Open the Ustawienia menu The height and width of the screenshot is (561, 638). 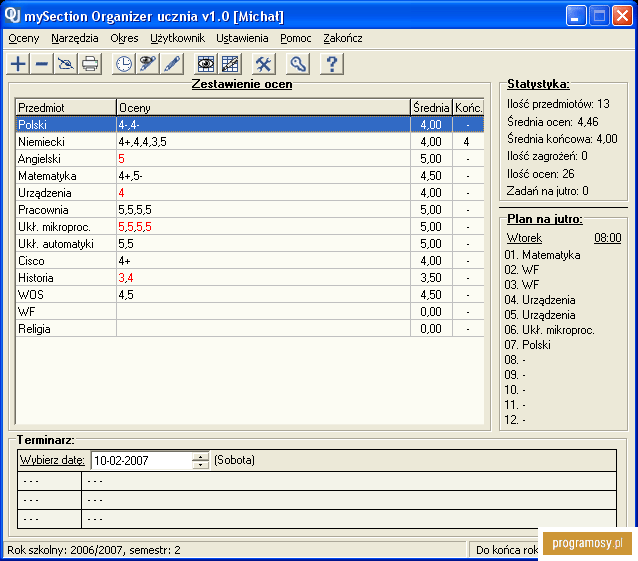tap(242, 38)
